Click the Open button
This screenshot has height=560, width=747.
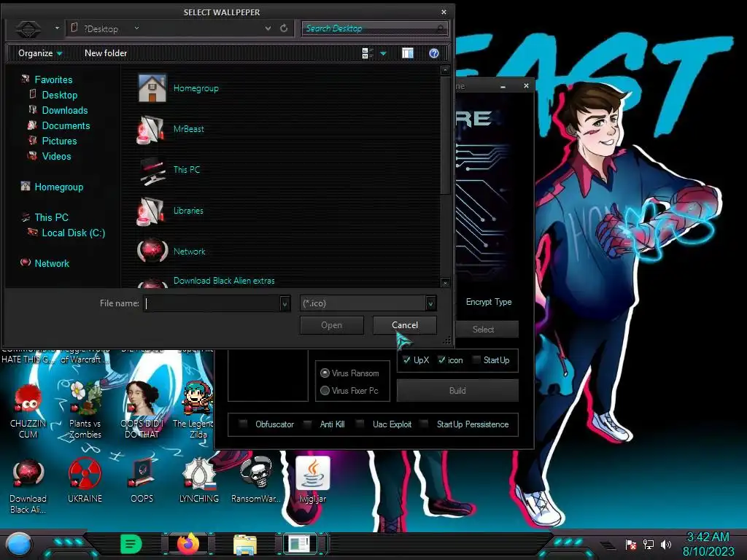(x=332, y=325)
